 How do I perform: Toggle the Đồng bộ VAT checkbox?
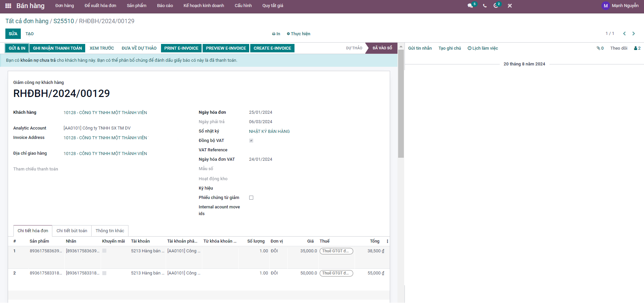[251, 141]
